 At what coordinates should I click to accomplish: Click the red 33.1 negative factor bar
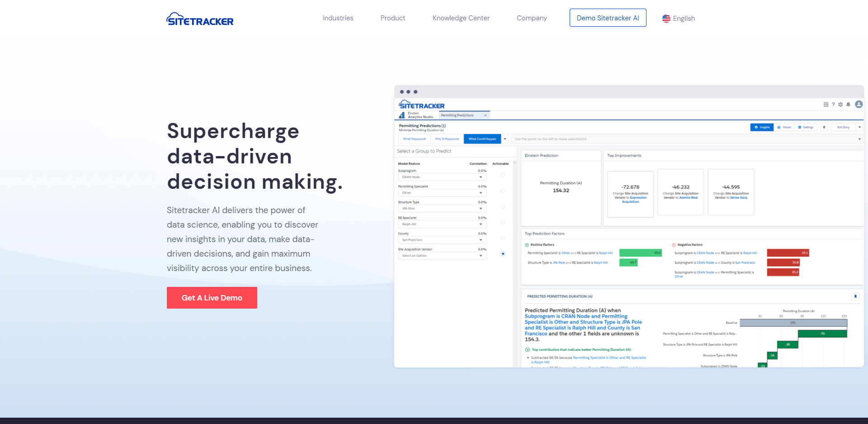click(788, 253)
